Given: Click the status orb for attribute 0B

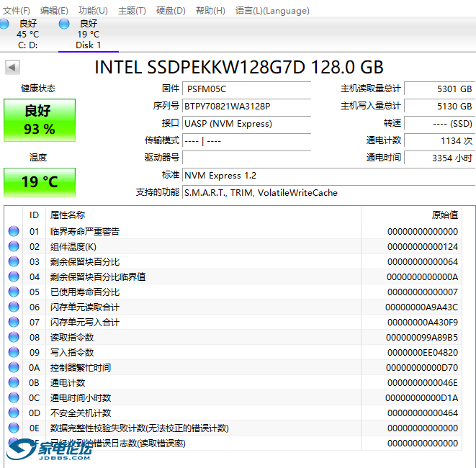Looking at the screenshot, I should click(x=14, y=382).
